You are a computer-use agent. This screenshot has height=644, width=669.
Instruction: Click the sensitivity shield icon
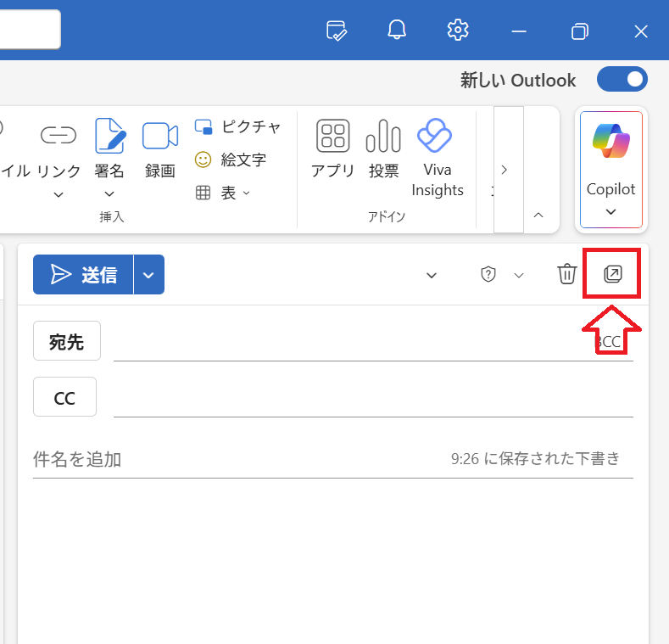pos(488,274)
